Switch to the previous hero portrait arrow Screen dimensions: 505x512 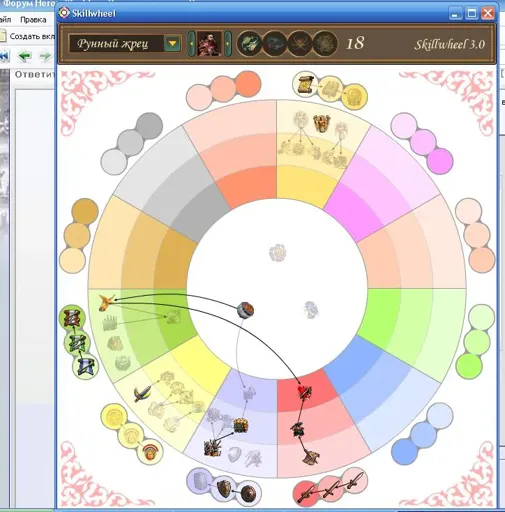tap(191, 44)
